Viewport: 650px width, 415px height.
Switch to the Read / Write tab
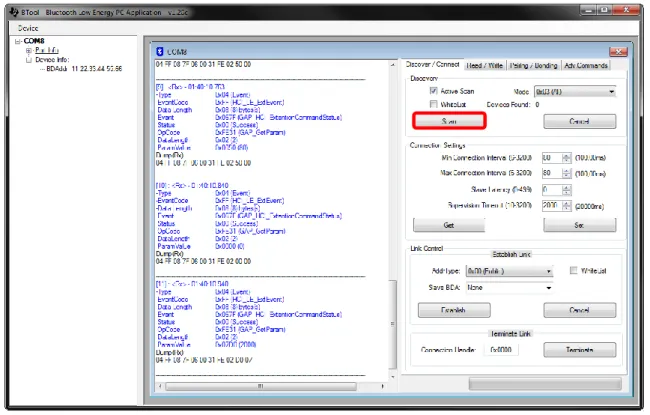tap(484, 66)
